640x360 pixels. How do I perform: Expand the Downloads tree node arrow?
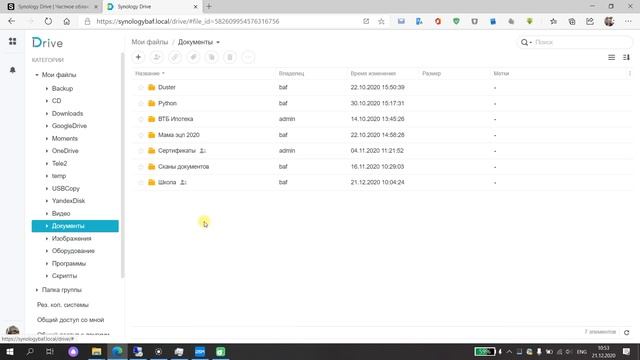pyautogui.click(x=47, y=113)
